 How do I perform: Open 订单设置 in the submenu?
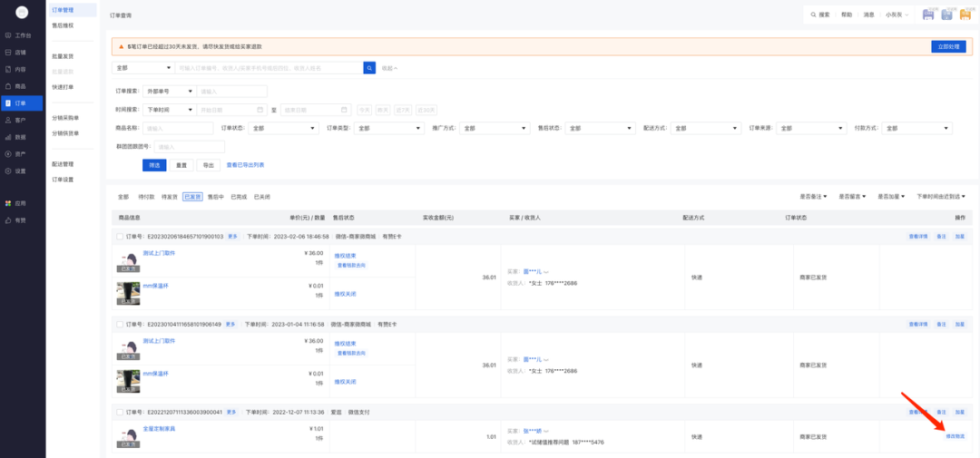pyautogui.click(x=63, y=180)
